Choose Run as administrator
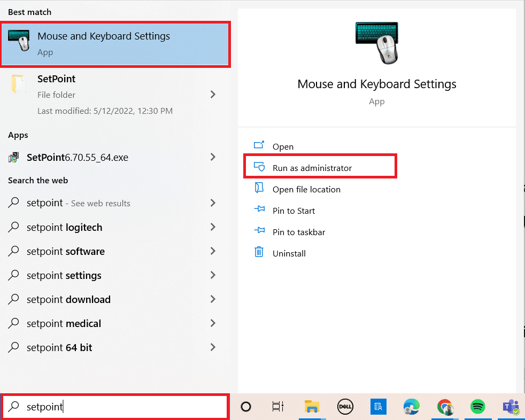The width and height of the screenshot is (525, 420). (320, 166)
